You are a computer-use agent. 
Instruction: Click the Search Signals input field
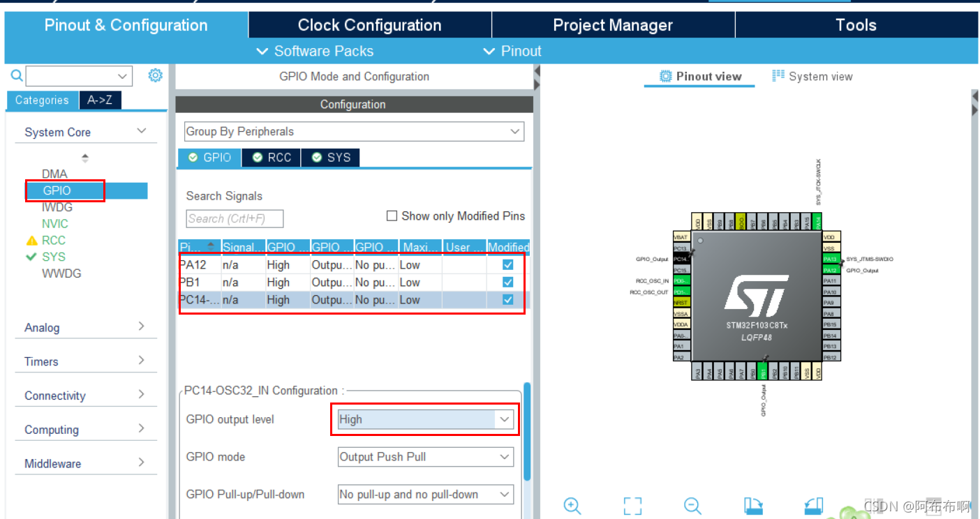[235, 218]
